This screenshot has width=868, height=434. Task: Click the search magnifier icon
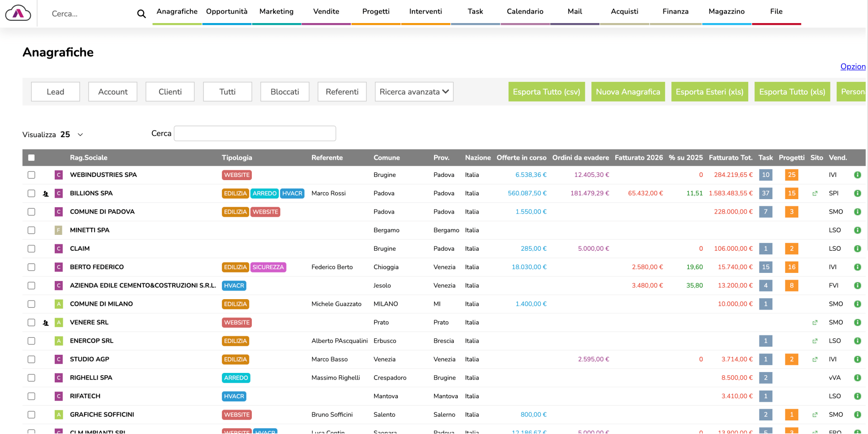pos(141,14)
